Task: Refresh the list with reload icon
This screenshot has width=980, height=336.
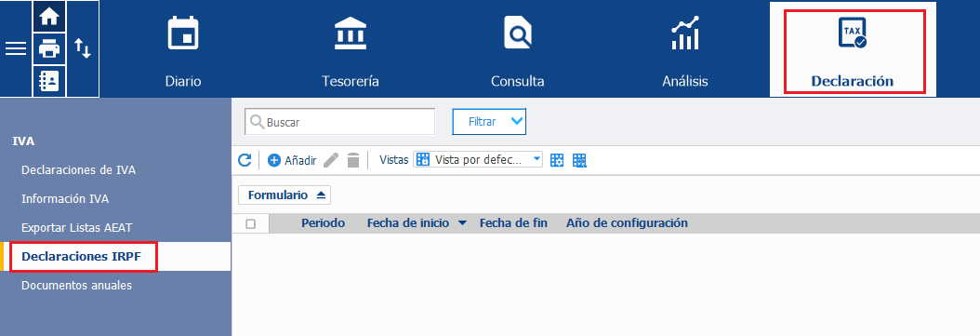Action: point(245,160)
